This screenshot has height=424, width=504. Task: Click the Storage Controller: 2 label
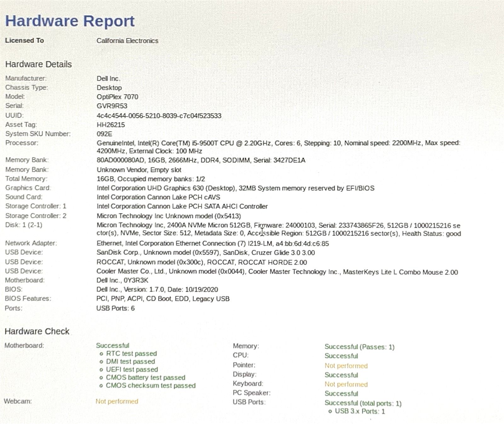tap(36, 216)
